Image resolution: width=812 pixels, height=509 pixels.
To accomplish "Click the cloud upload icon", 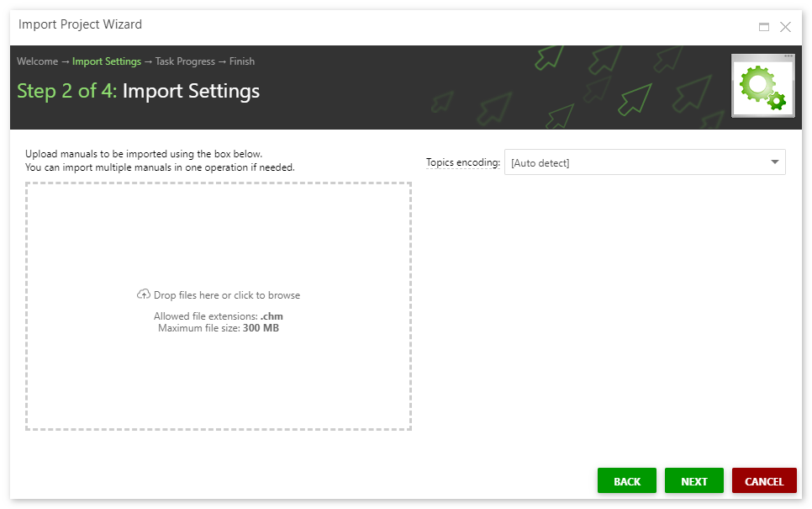I will point(144,294).
